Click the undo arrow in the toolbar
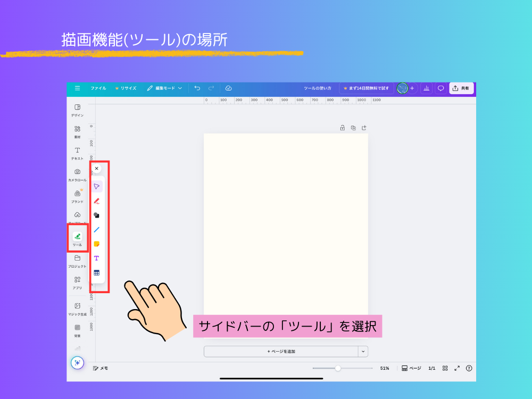The width and height of the screenshot is (532, 399). [197, 88]
